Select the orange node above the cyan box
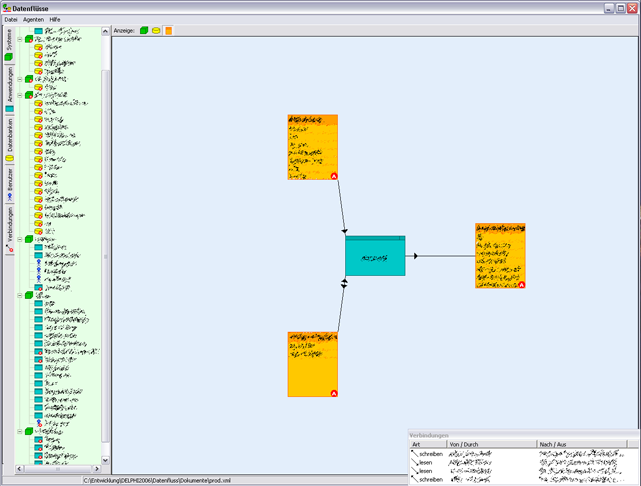641x486 pixels. (x=313, y=147)
